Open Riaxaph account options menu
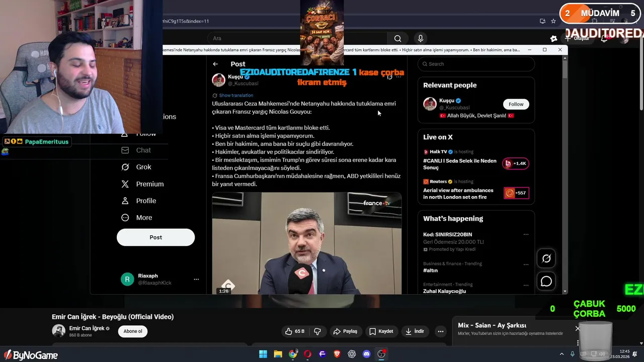644x362 pixels. 196,280
